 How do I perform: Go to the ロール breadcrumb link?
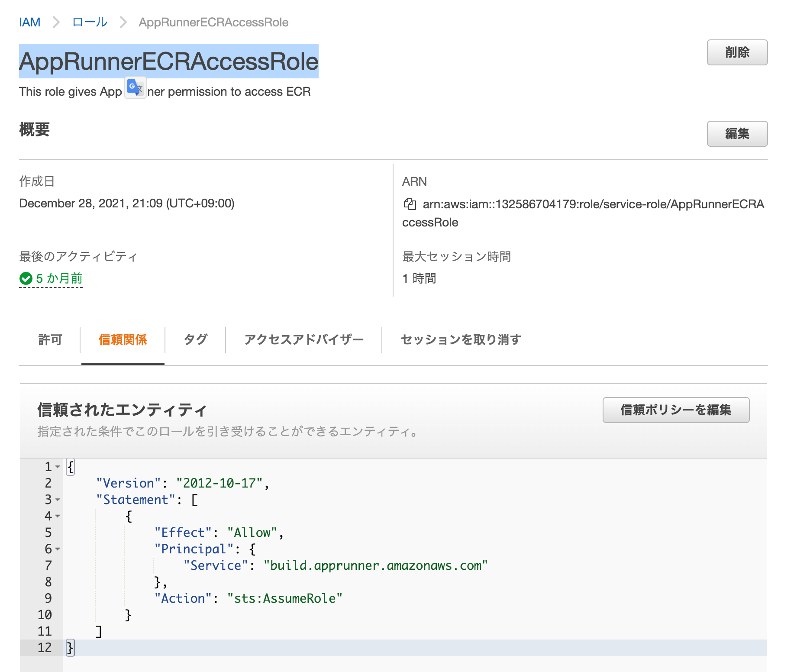pyautogui.click(x=90, y=22)
